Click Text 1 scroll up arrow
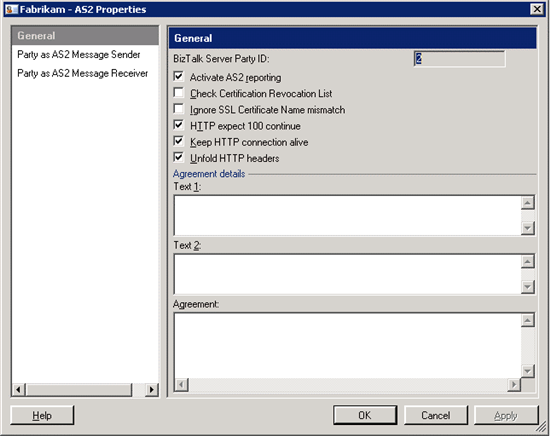 (528, 203)
